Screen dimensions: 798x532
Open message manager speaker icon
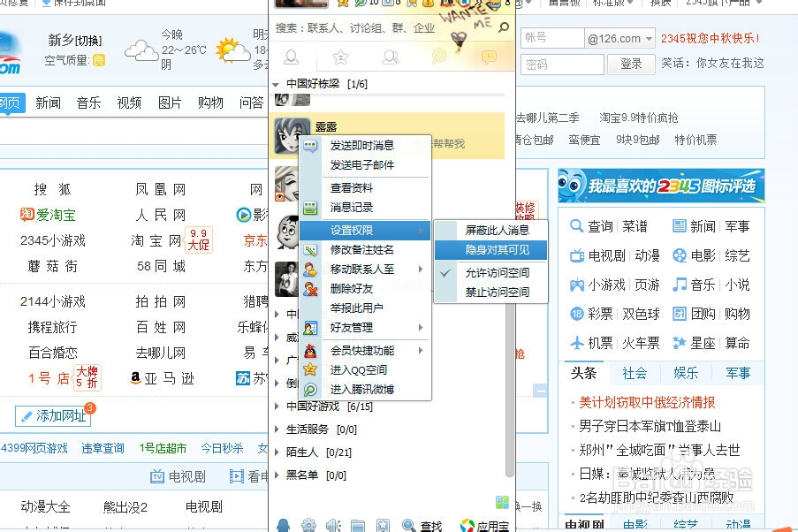pyautogui.click(x=333, y=526)
